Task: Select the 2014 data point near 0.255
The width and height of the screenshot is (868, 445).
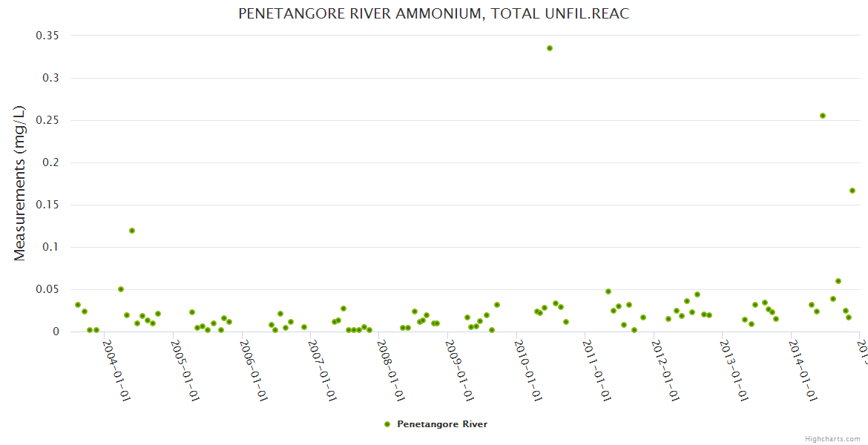Action: pyautogui.click(x=823, y=116)
